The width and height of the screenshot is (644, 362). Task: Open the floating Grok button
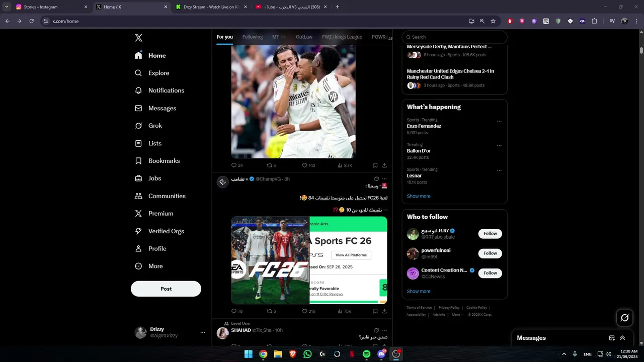[625, 318]
